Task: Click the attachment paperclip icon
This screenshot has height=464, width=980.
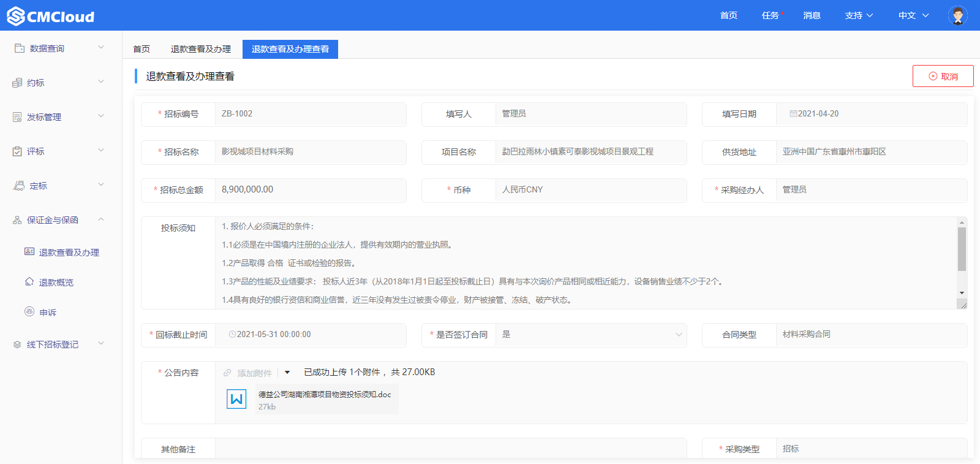Action: [227, 373]
